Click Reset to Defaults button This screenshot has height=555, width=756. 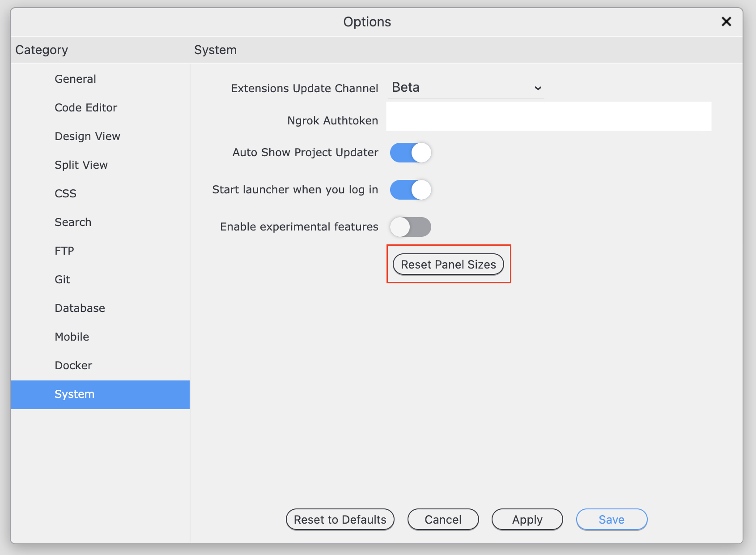click(x=340, y=519)
